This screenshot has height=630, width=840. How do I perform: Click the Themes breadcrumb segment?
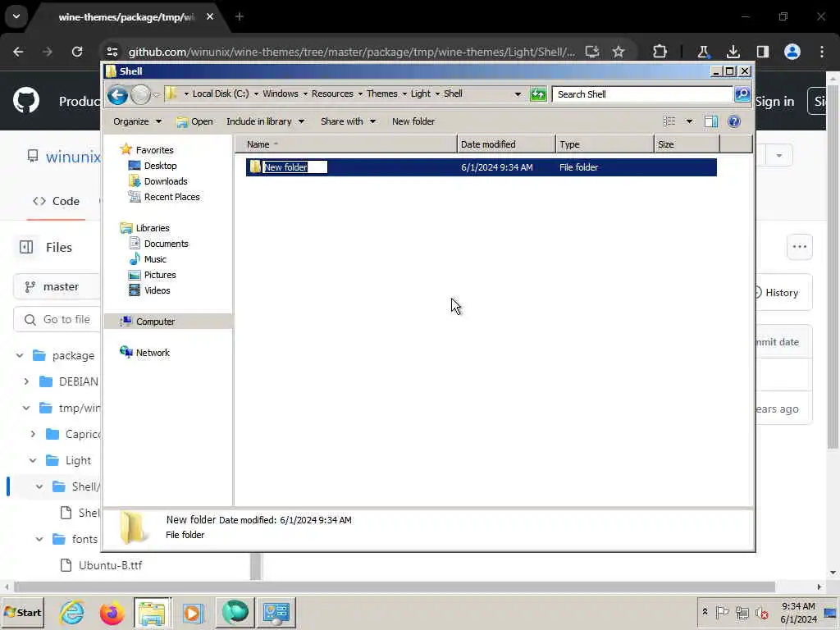[x=381, y=94]
